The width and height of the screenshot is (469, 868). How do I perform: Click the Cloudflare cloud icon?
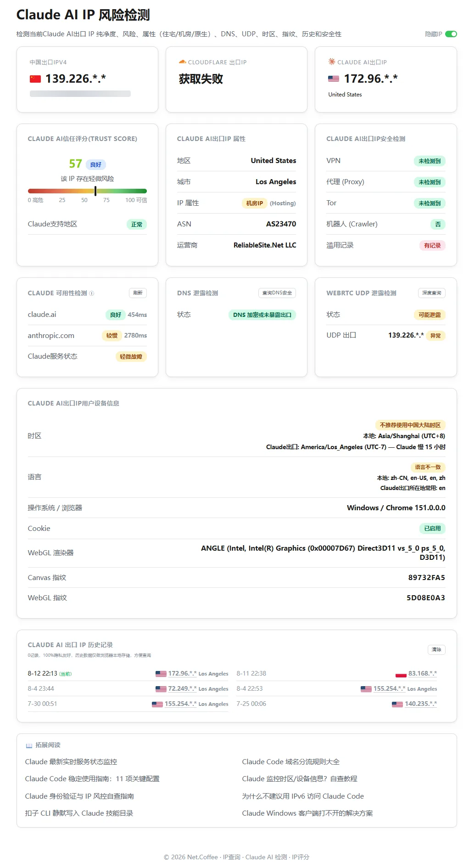182,62
